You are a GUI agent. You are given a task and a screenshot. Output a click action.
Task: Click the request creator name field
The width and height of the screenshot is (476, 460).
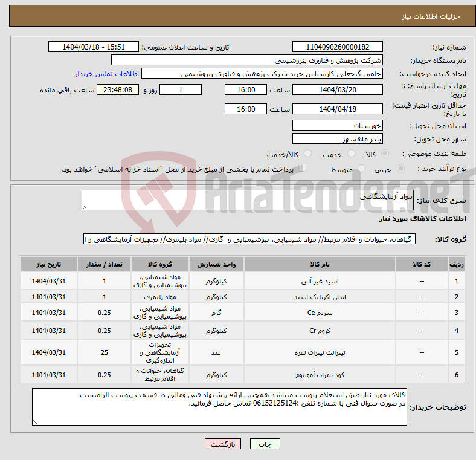pos(262,74)
